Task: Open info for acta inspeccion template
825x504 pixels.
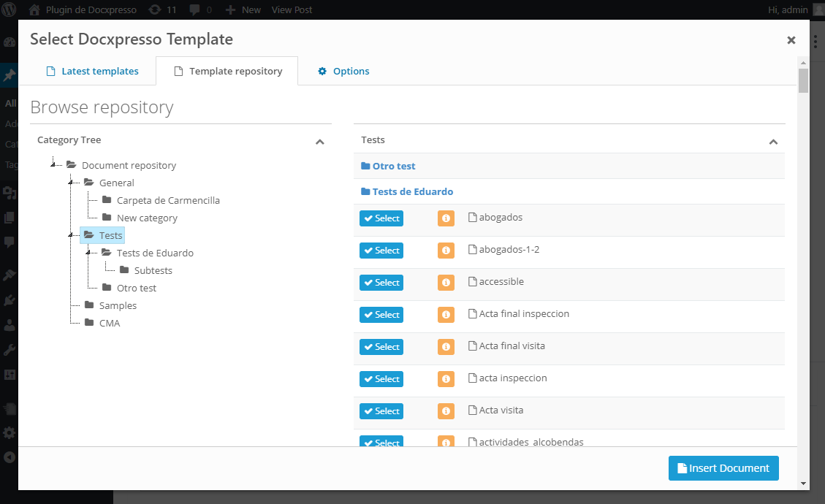Action: point(446,379)
